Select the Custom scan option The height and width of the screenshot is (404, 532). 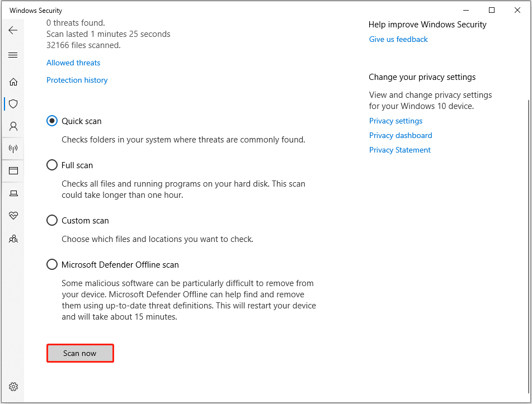[52, 220]
